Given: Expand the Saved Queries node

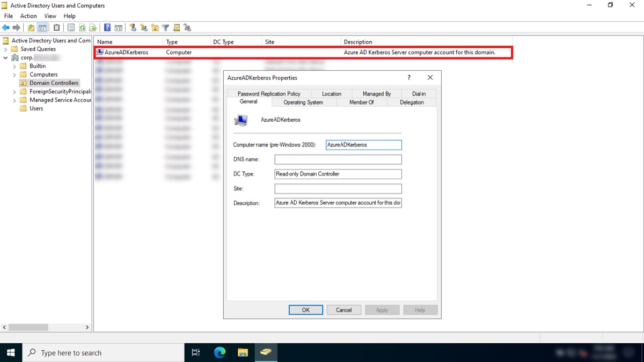Looking at the screenshot, I should click(x=5, y=49).
